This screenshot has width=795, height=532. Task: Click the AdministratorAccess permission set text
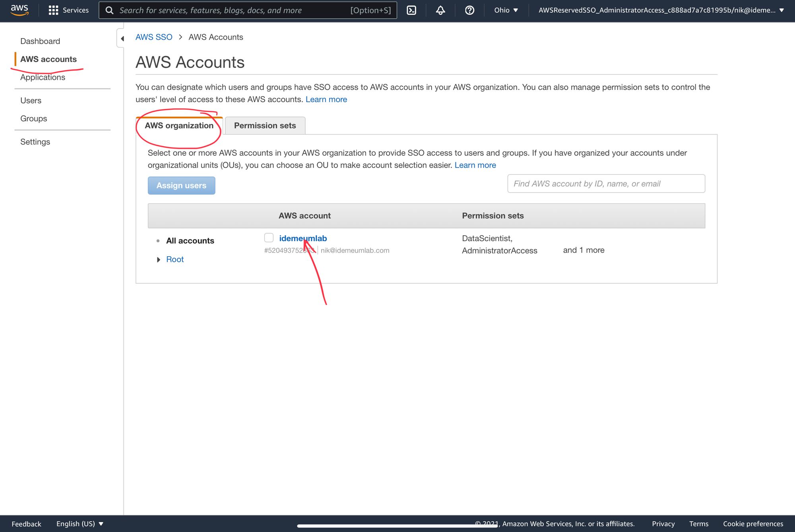500,251
